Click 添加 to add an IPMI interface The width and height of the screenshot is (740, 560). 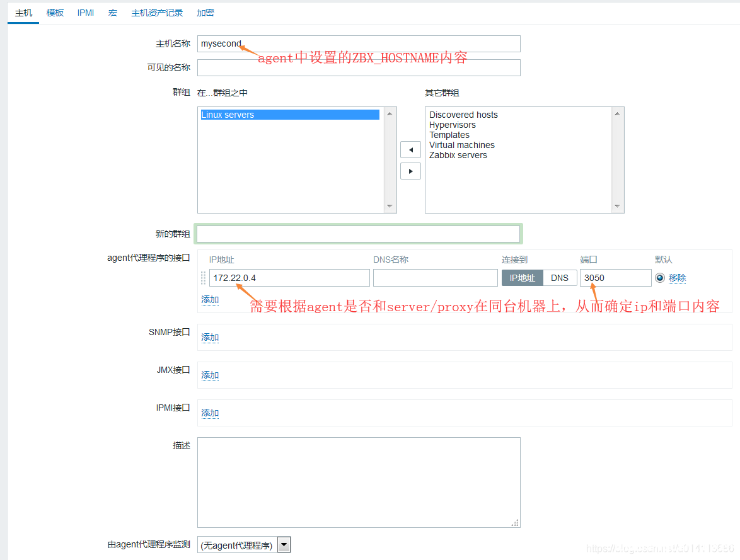pos(209,413)
